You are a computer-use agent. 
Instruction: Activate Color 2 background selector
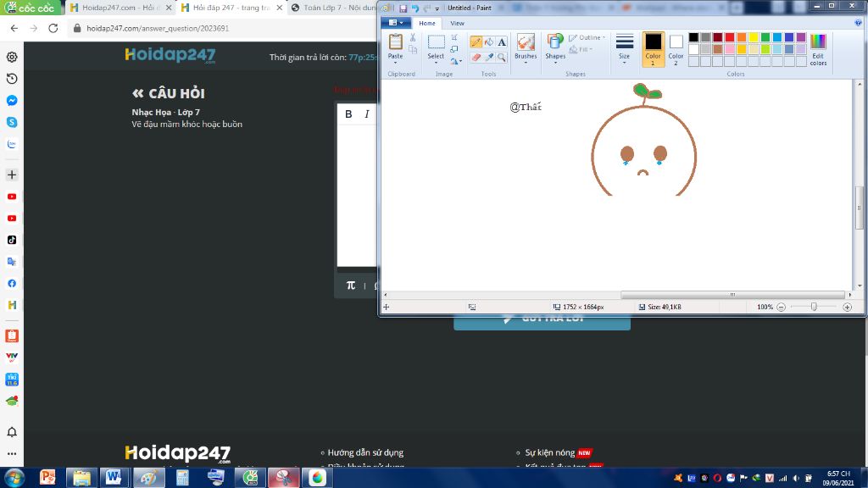pos(676,49)
